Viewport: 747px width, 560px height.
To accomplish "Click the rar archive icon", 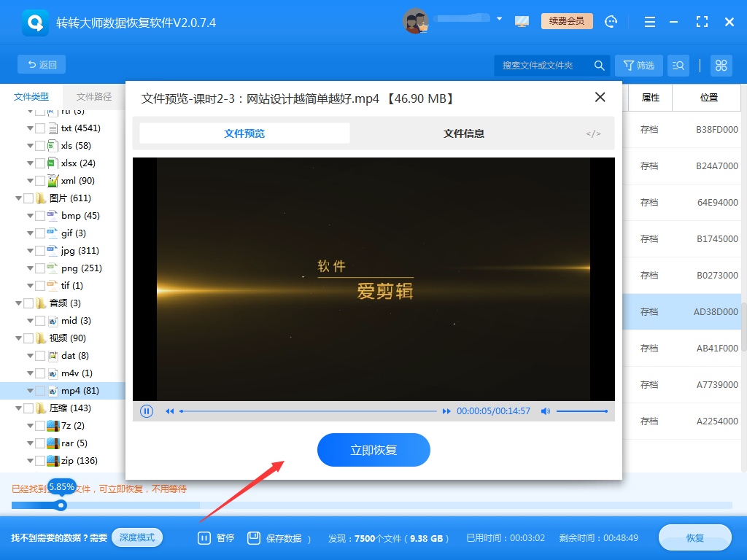I will [x=53, y=443].
